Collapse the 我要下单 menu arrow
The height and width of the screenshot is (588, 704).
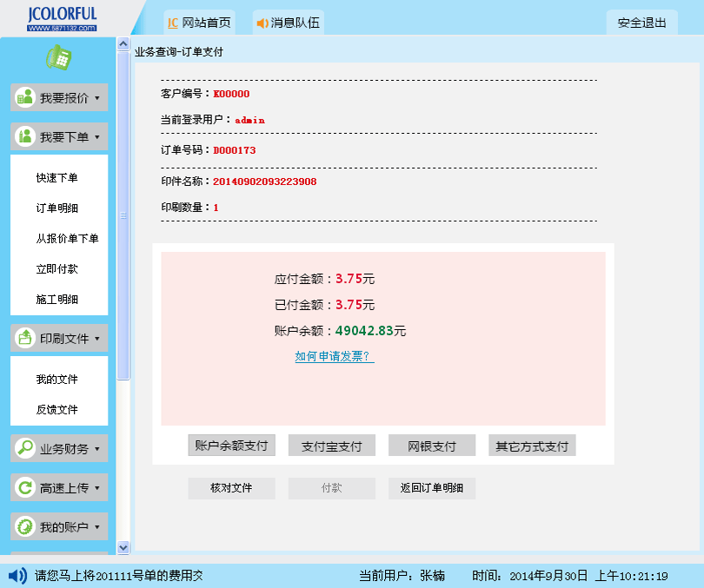[96, 137]
